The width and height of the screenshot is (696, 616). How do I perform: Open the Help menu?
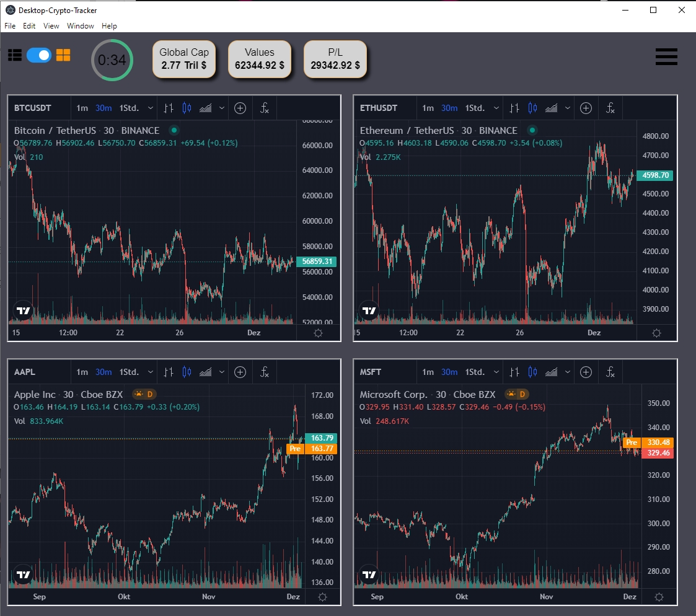pos(109,26)
